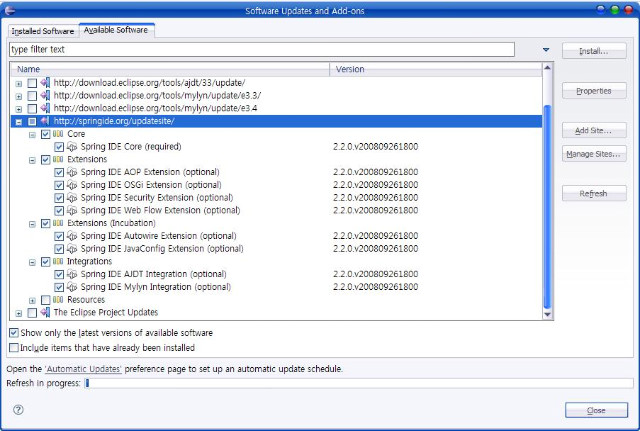Screen dimensions: 640x431
Task: Collapse the springide.org updatesite node
Action: (18, 122)
